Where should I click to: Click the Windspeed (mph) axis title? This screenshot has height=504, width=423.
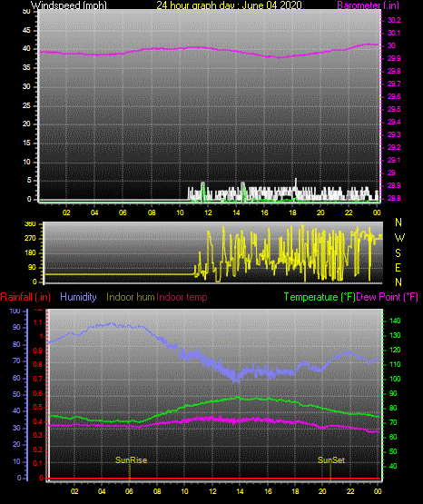click(68, 5)
